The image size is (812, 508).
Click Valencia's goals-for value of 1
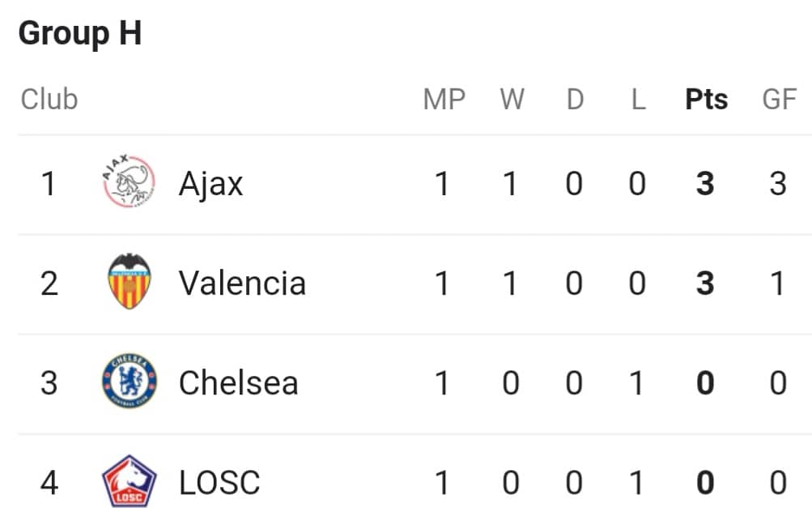(x=777, y=283)
